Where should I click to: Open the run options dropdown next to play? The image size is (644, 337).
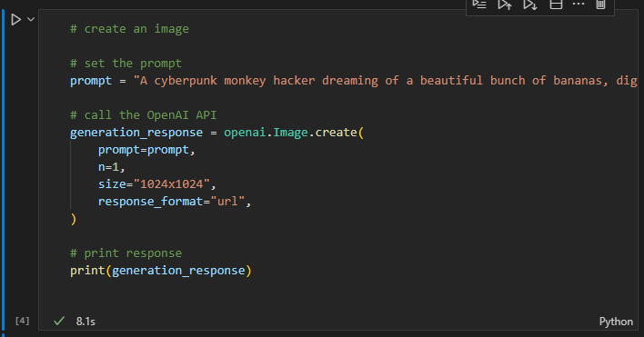31,19
